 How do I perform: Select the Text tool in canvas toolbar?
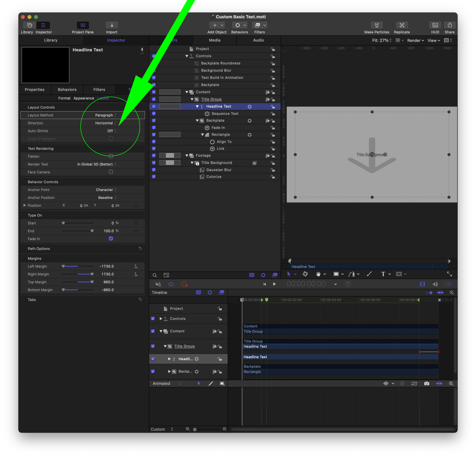383,274
